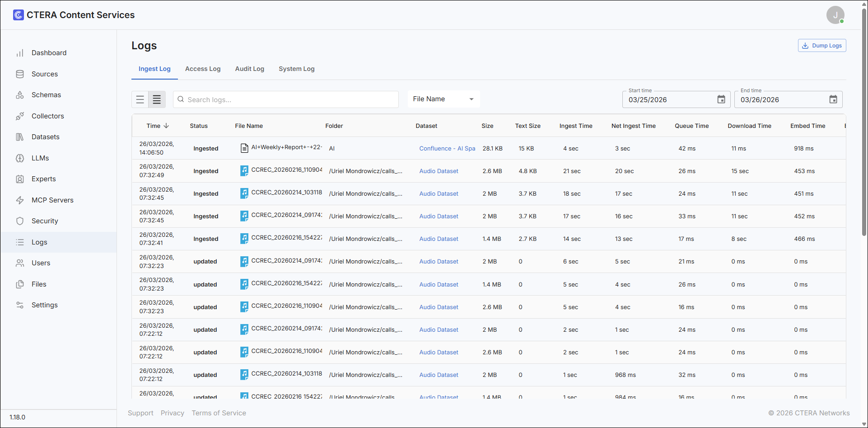Select Logs in the sidebar
Screen dimensions: 868x428
(x=58, y=242)
